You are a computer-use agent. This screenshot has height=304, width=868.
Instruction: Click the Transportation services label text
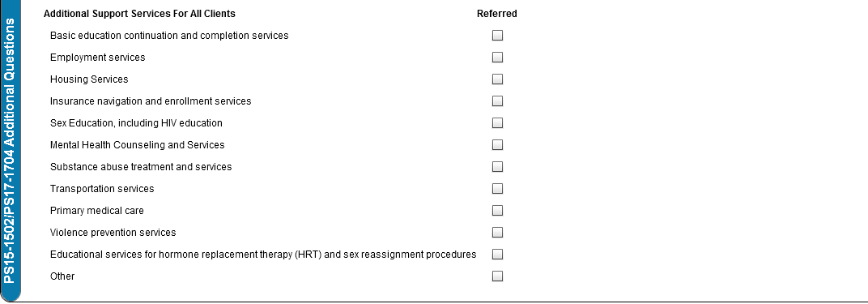102,189
